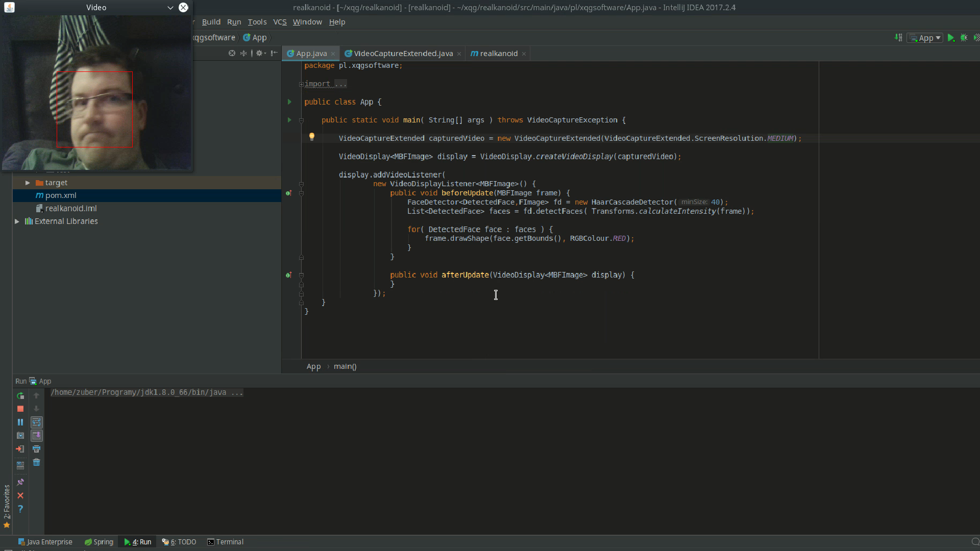Image resolution: width=980 pixels, height=551 pixels.
Task: Open the Build menu
Action: 211,22
